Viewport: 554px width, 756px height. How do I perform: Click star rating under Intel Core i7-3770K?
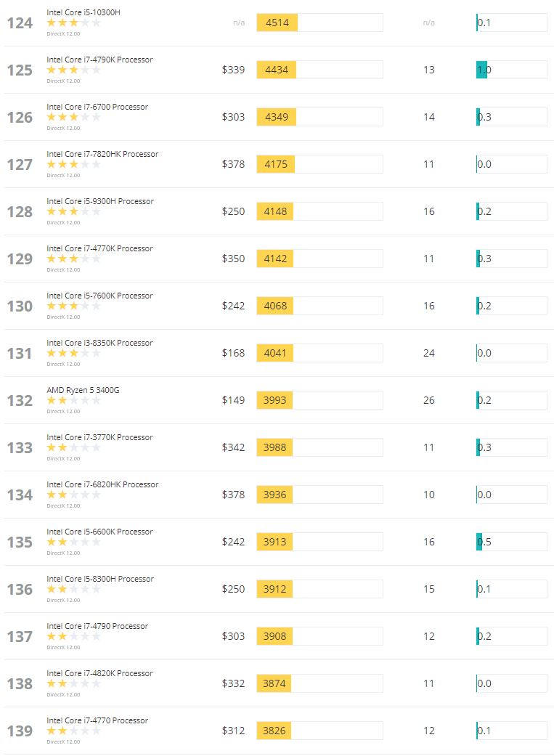pos(73,447)
